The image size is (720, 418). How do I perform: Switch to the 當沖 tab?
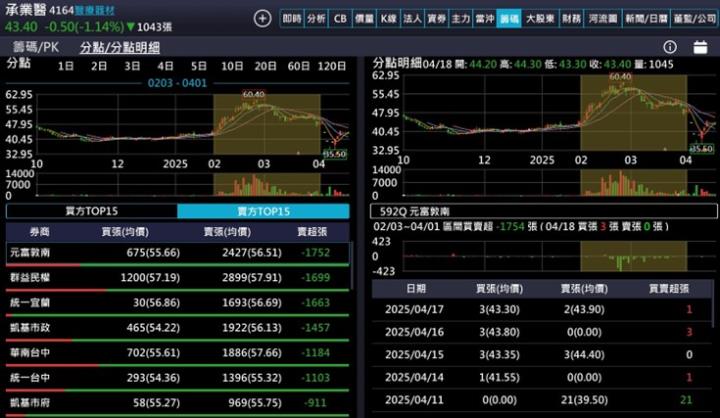tap(484, 18)
